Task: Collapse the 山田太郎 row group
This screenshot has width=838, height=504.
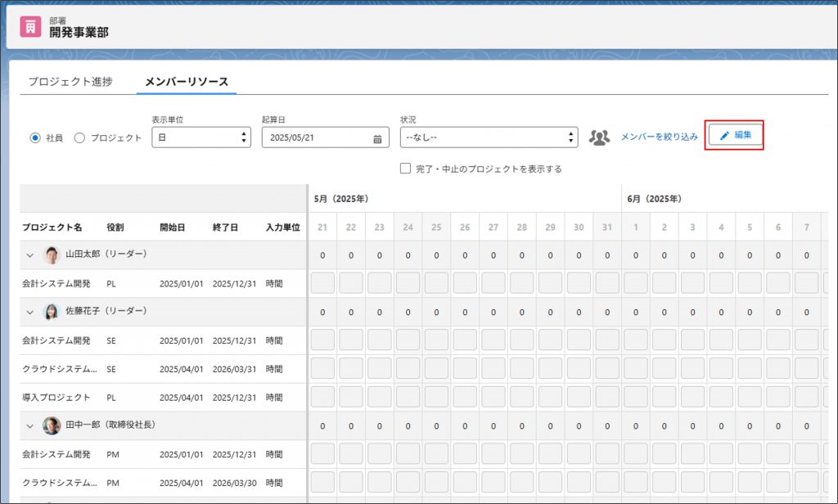Action: tap(30, 255)
